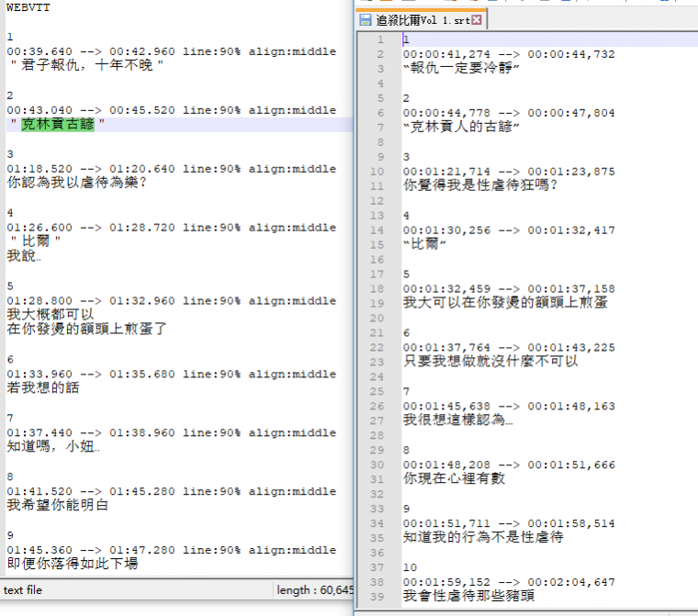
Task: Click the srt line 我很想這樣認為...
Action: coord(458,420)
